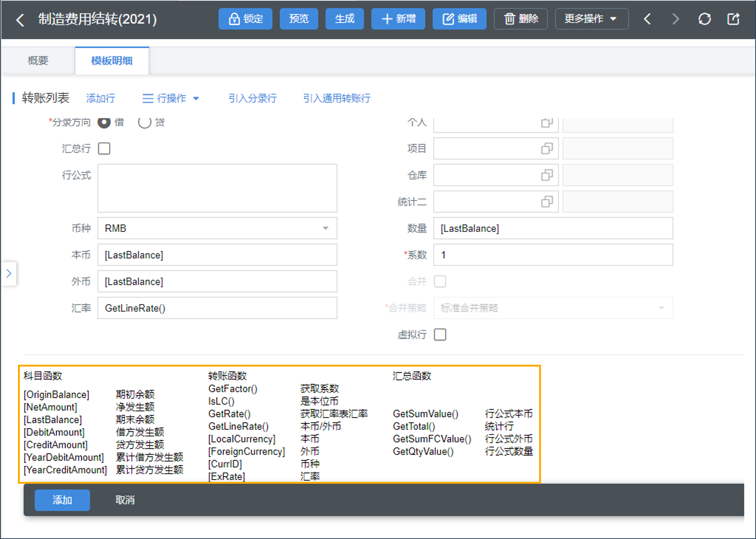This screenshot has width=756, height=539.
Task: Click the 新增 add new button
Action: click(398, 19)
